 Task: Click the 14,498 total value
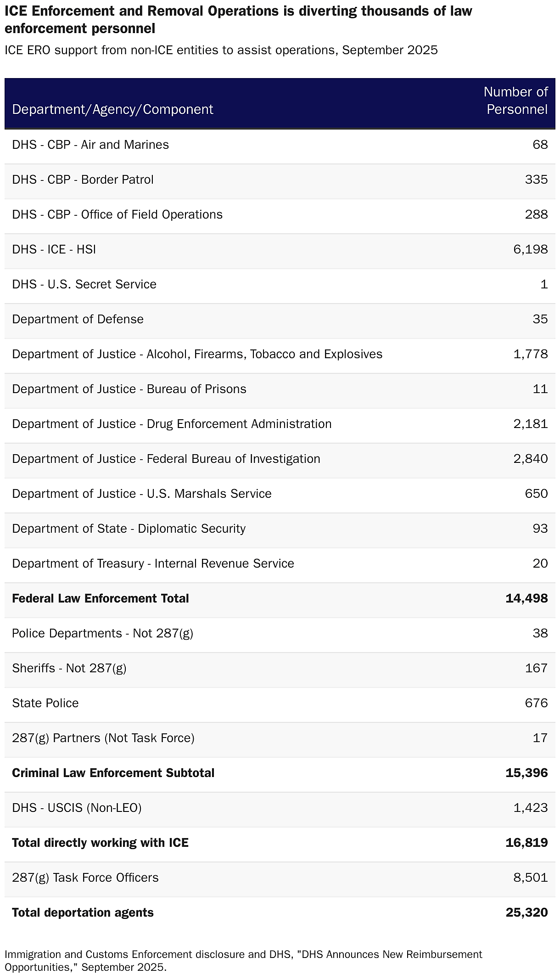(x=526, y=598)
